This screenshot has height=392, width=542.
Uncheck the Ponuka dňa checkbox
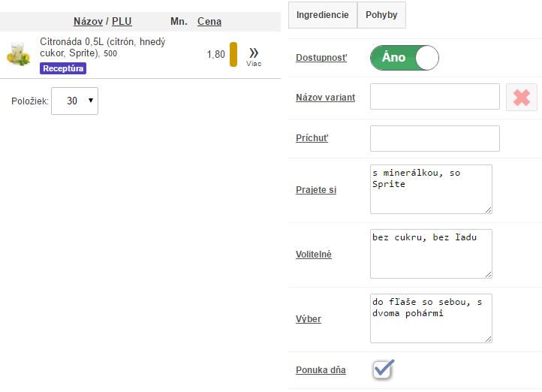tap(383, 369)
